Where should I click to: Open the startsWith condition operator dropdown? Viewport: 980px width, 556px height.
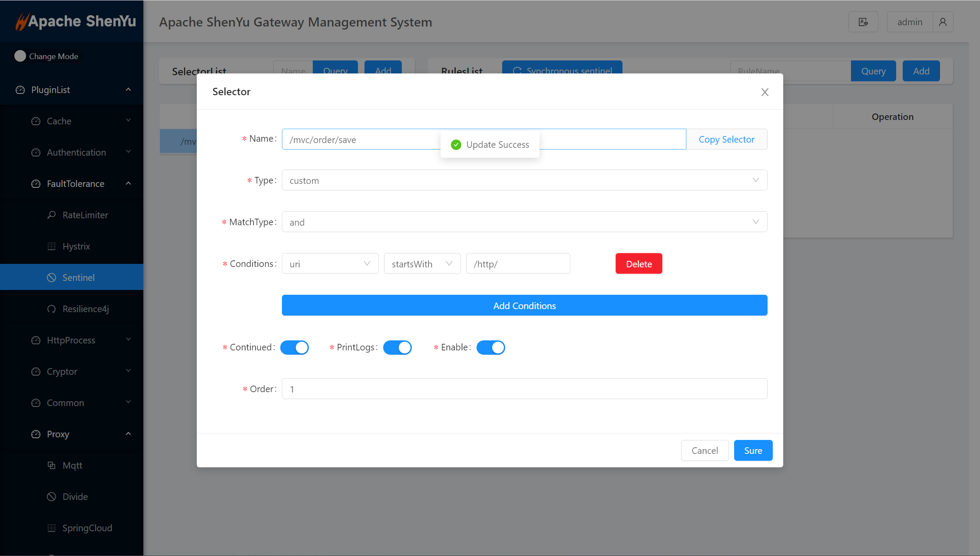pyautogui.click(x=422, y=264)
